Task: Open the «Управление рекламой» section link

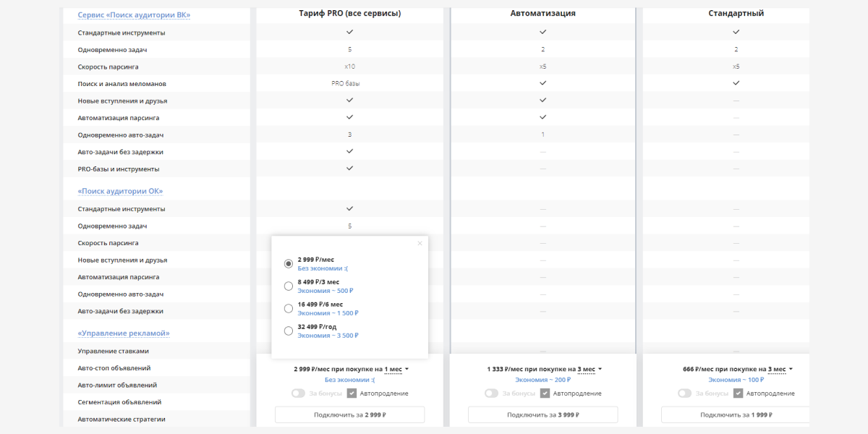Action: [x=124, y=333]
